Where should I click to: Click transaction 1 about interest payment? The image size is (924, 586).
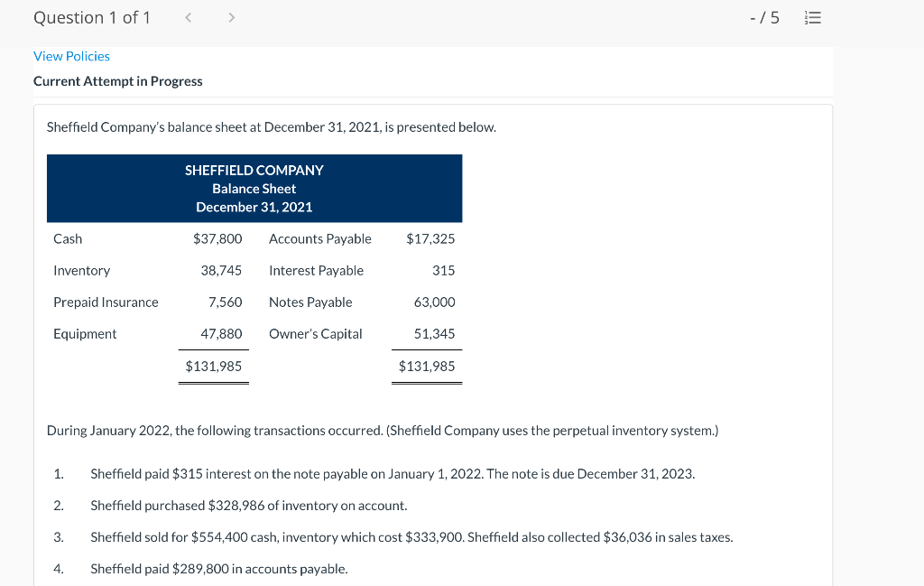392,473
